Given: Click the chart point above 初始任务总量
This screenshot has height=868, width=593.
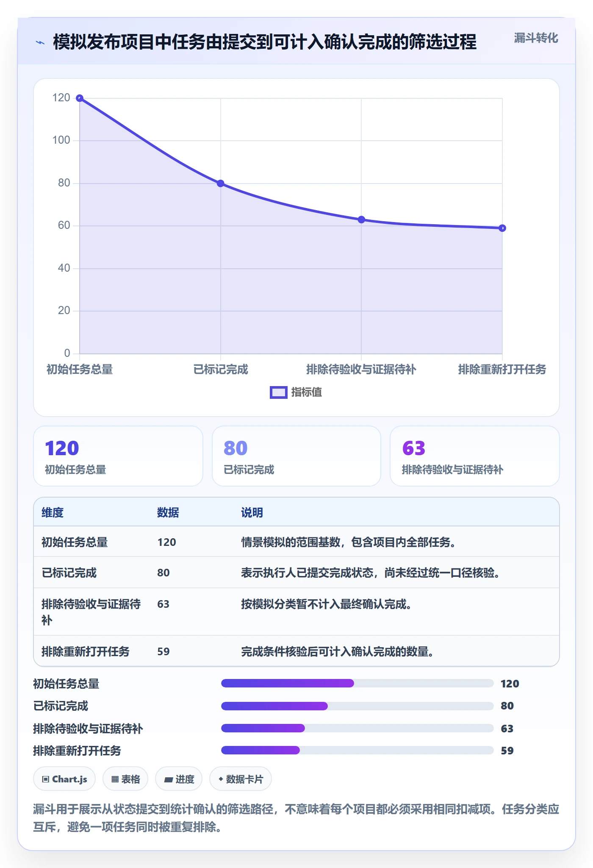Looking at the screenshot, I should click(x=80, y=98).
